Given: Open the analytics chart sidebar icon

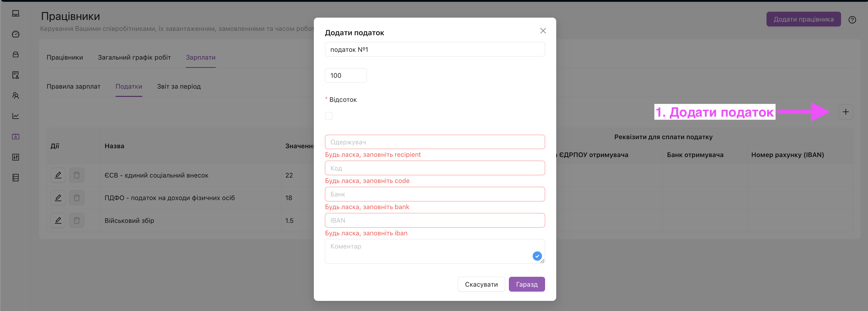Looking at the screenshot, I should 16,116.
